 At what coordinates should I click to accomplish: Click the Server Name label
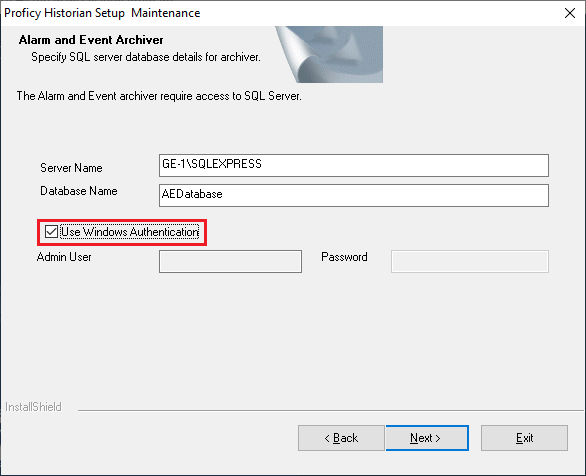(x=71, y=168)
